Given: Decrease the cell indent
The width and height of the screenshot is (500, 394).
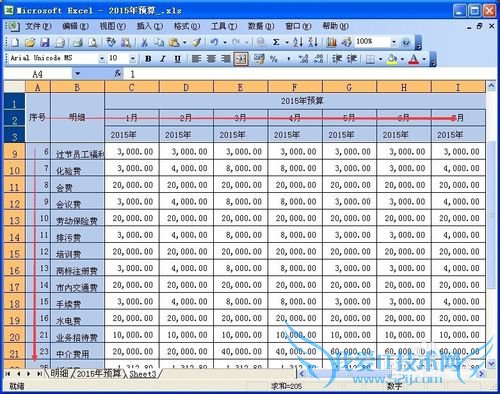Looking at the screenshot, I should 337,59.
